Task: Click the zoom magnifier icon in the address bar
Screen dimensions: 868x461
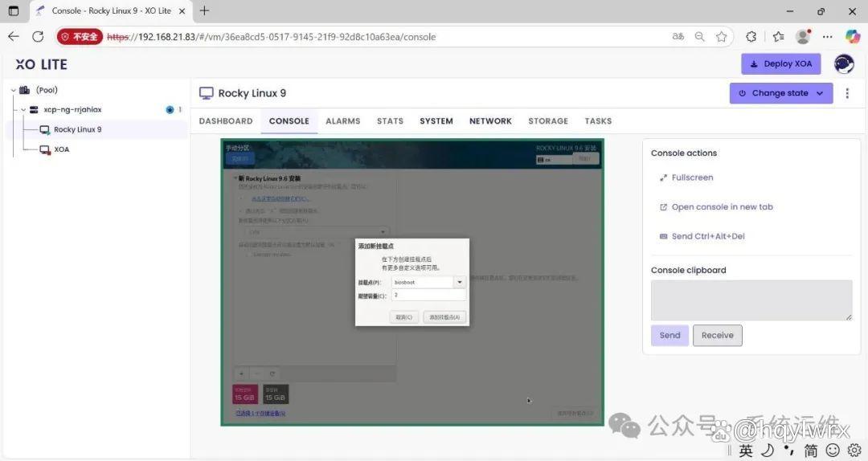Action: click(x=700, y=36)
